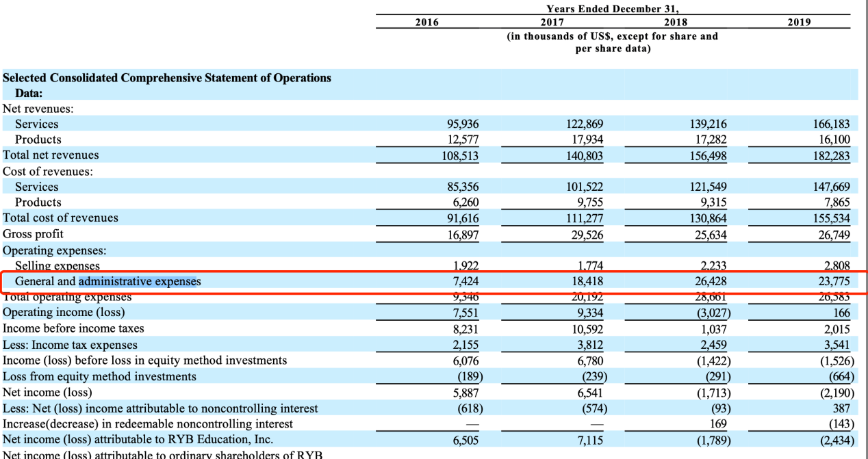868x459 pixels.
Task: Click the "Less: Income tax expenses" label
Action: 70,345
